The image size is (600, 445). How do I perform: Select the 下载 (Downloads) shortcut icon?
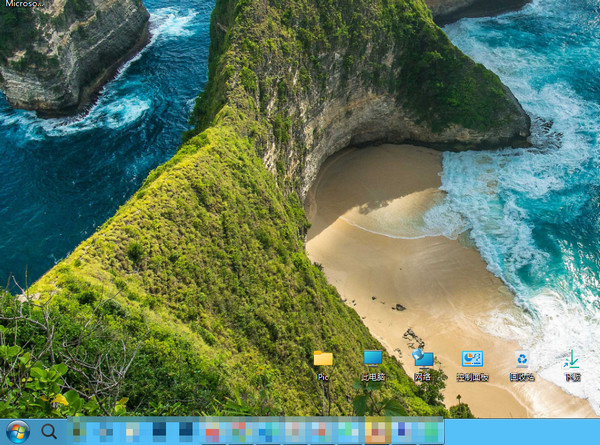click(x=572, y=358)
